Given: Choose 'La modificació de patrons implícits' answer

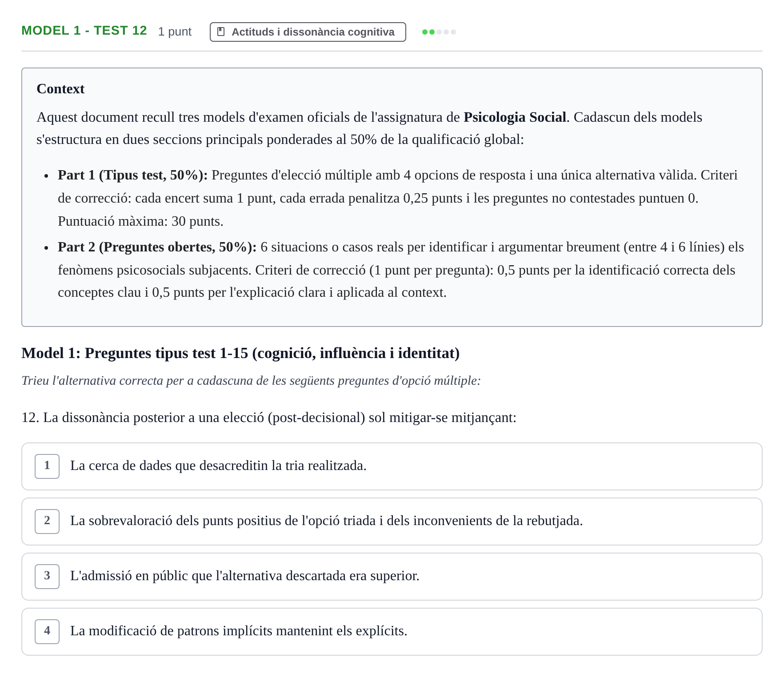Looking at the screenshot, I should pyautogui.click(x=392, y=632).
